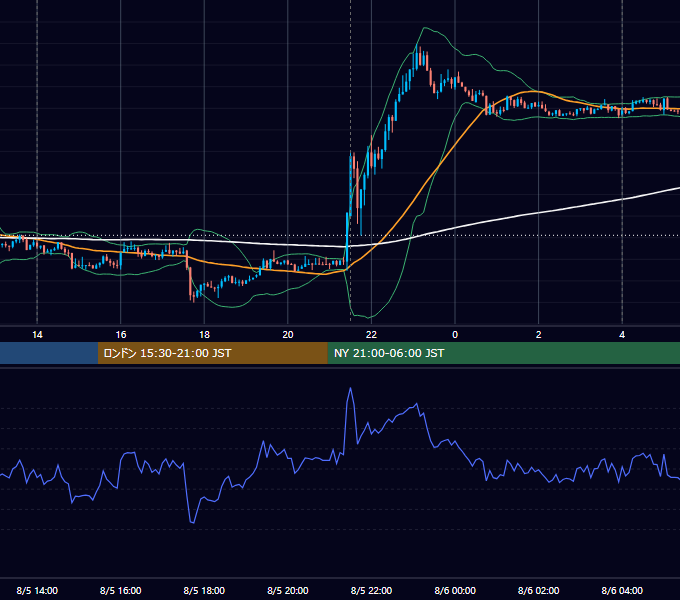Image resolution: width=680 pixels, height=600 pixels.
Task: Click the oscillator line's highest spike
Action: point(350,388)
